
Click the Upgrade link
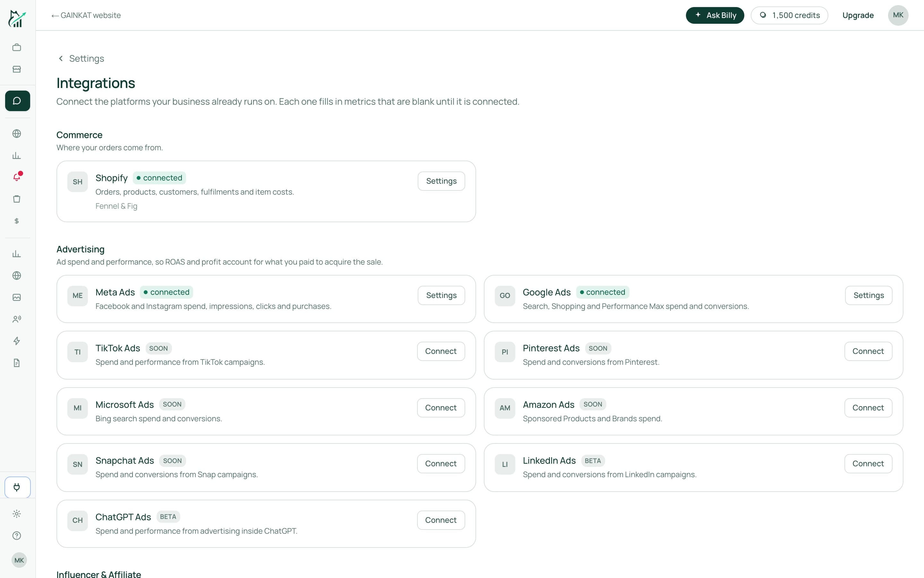(x=858, y=15)
